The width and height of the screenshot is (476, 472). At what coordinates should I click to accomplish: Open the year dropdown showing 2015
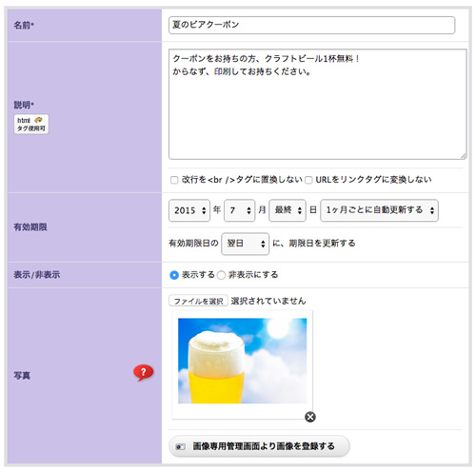(189, 210)
